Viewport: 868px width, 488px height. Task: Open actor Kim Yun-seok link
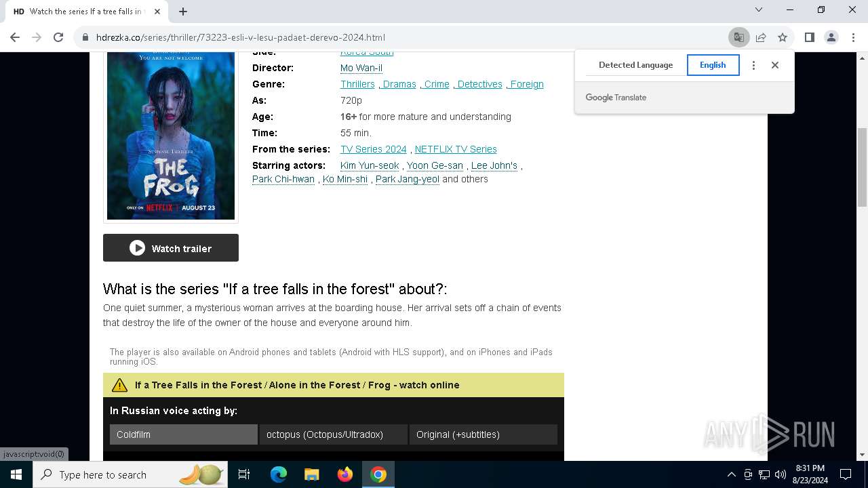(370, 165)
